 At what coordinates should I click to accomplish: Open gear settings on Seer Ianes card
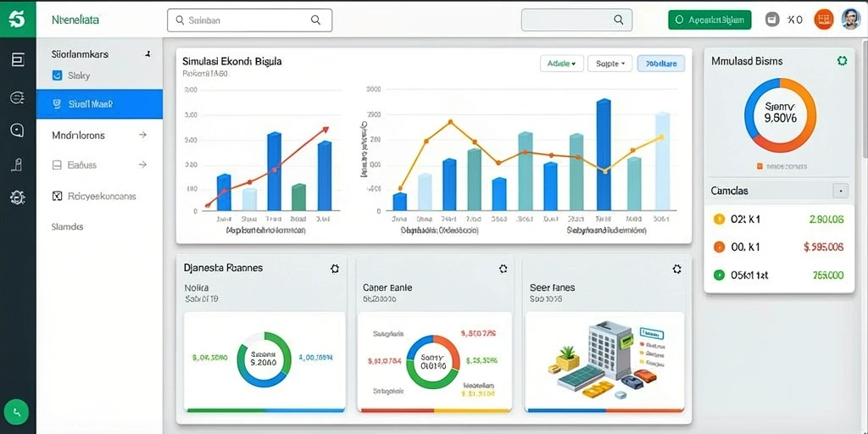[676, 269]
